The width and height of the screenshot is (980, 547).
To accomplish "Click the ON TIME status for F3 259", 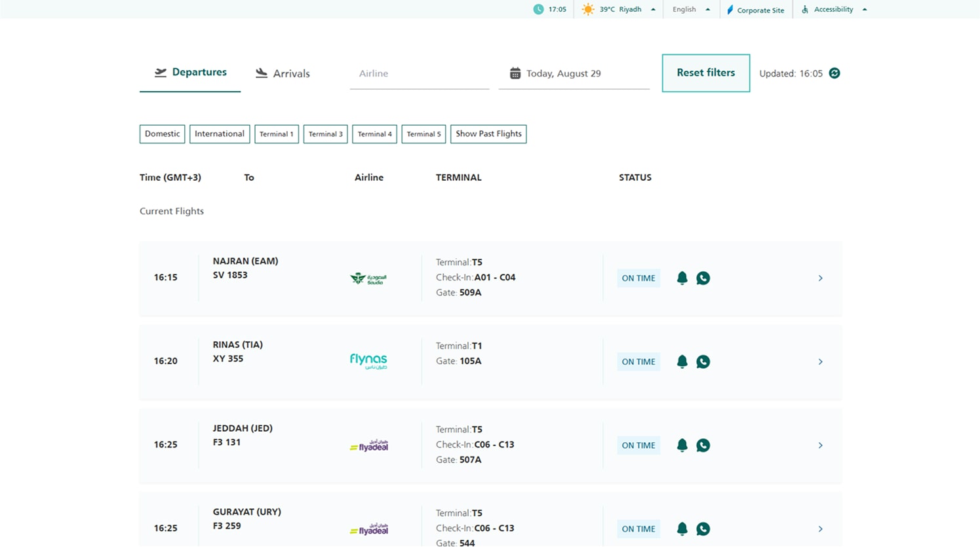I will pos(638,529).
